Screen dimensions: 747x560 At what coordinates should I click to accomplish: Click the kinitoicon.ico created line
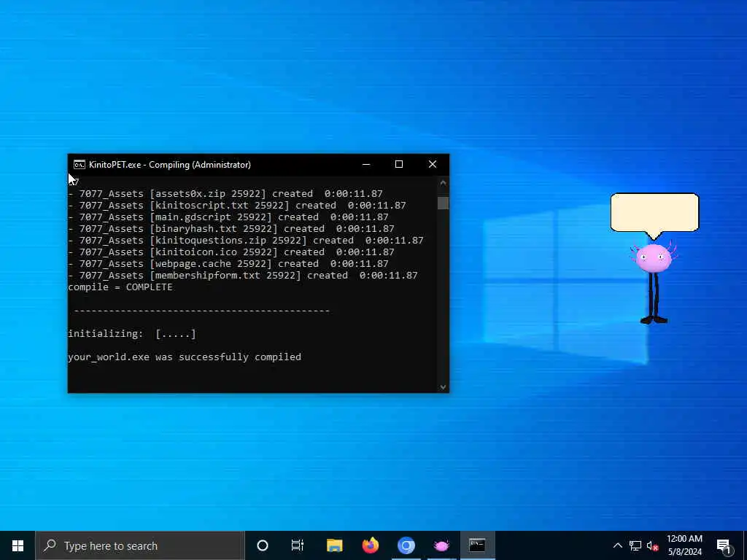tap(231, 252)
